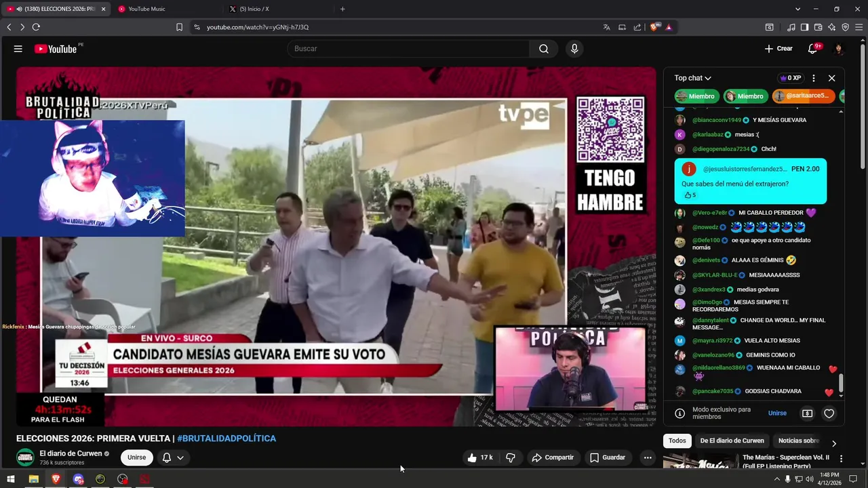The height and width of the screenshot is (488, 868).
Task: Open the Brave main menu
Action: 859,27
